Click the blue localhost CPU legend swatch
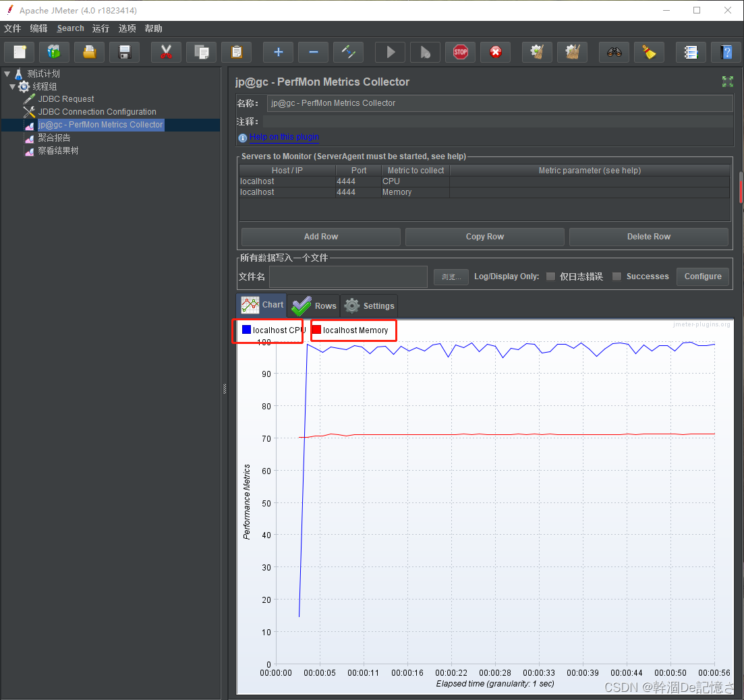744x700 pixels. point(246,330)
